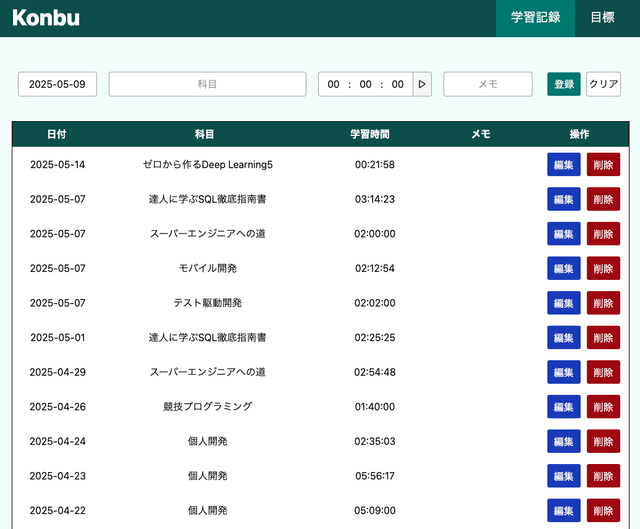Focus the メモ input field

tap(488, 84)
